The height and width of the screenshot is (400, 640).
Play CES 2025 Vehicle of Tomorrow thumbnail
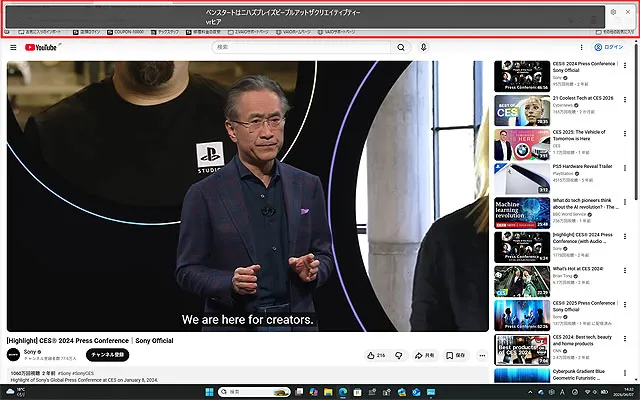tap(522, 144)
